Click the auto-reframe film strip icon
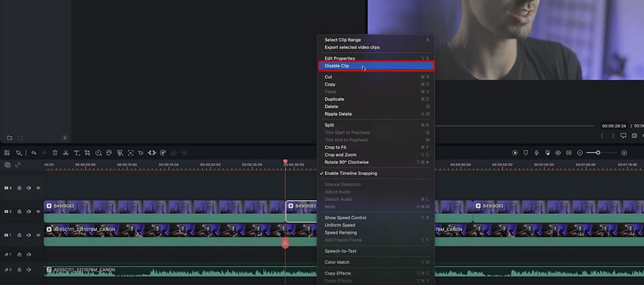The image size is (644, 285). coord(152,153)
